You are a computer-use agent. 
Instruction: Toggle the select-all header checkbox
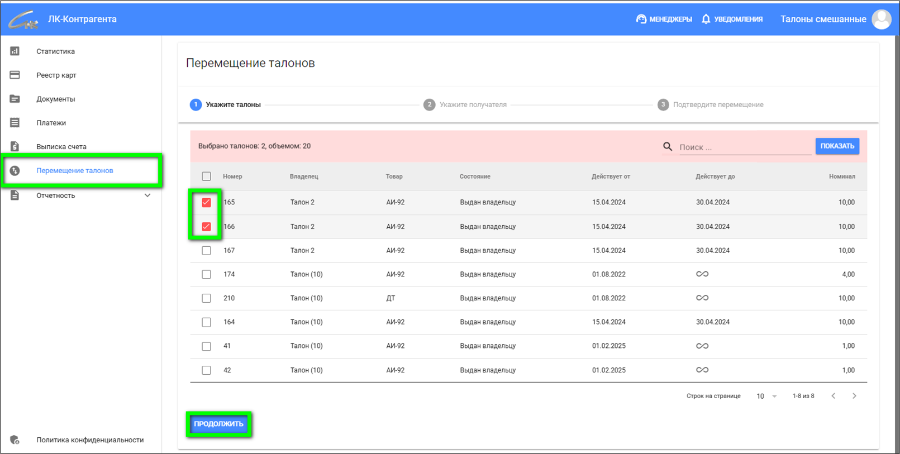pyautogui.click(x=207, y=176)
